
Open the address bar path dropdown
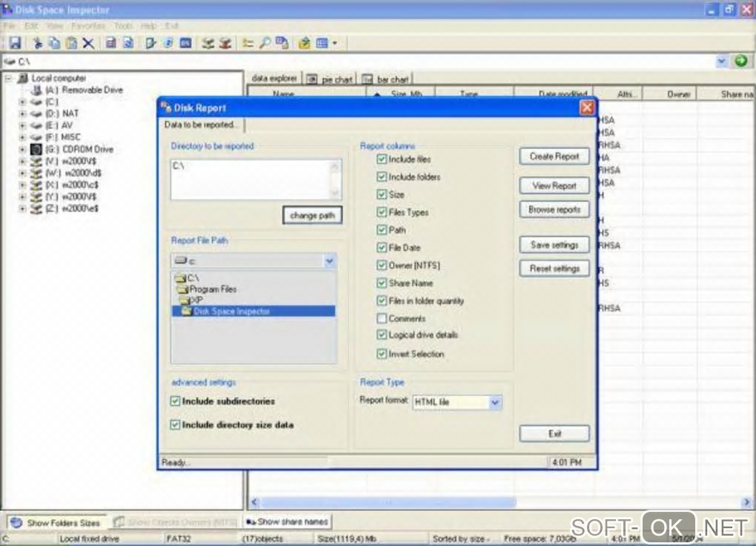click(722, 62)
